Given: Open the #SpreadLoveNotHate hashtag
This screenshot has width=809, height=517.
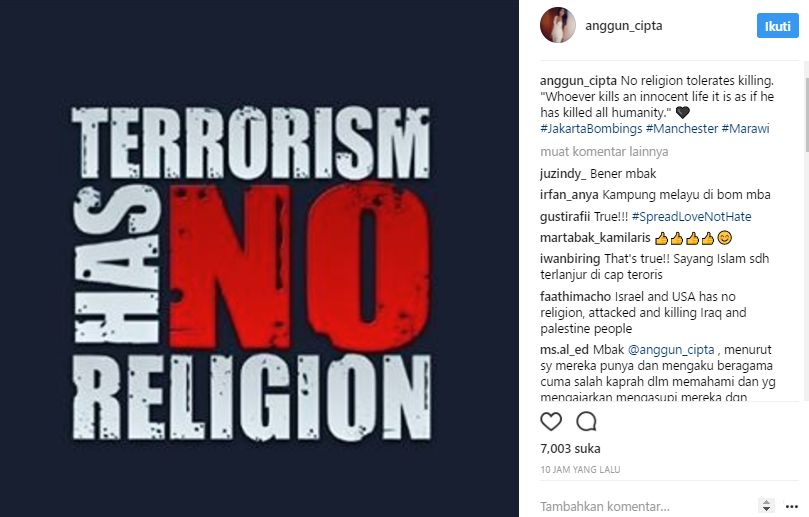Looking at the screenshot, I should tap(691, 217).
